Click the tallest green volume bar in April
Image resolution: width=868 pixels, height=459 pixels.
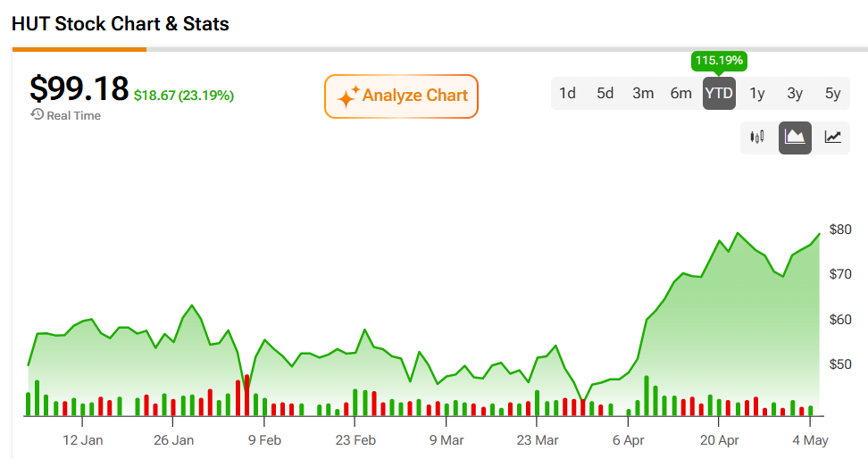pyautogui.click(x=646, y=396)
